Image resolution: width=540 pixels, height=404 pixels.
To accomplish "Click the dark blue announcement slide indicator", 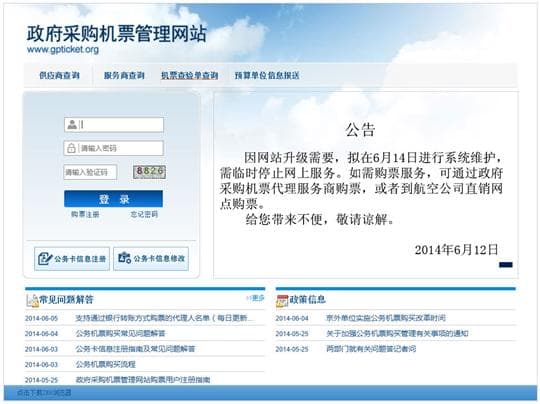I will tap(506, 265).
